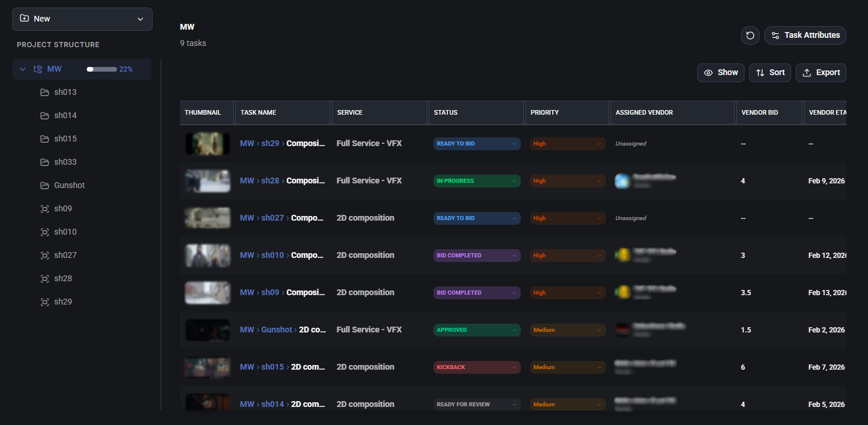868x425 pixels.
Task: Click the sh013 folder icon in sidebar
Action: click(x=45, y=92)
